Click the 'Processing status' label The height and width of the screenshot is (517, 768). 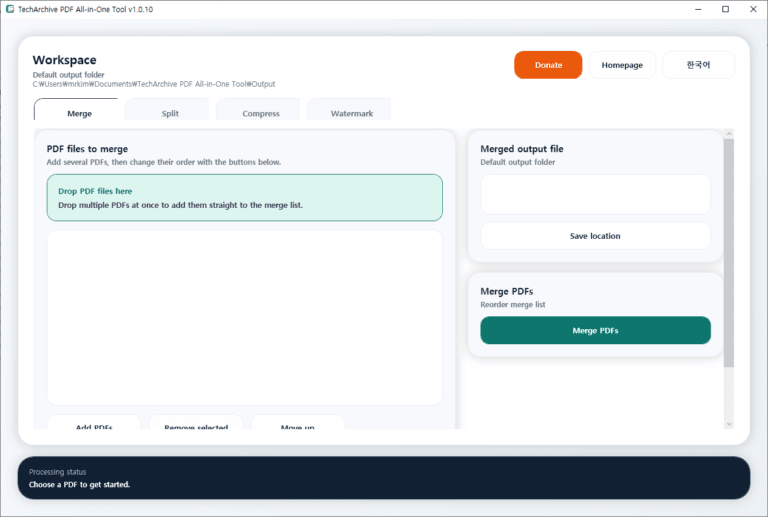click(x=57, y=472)
